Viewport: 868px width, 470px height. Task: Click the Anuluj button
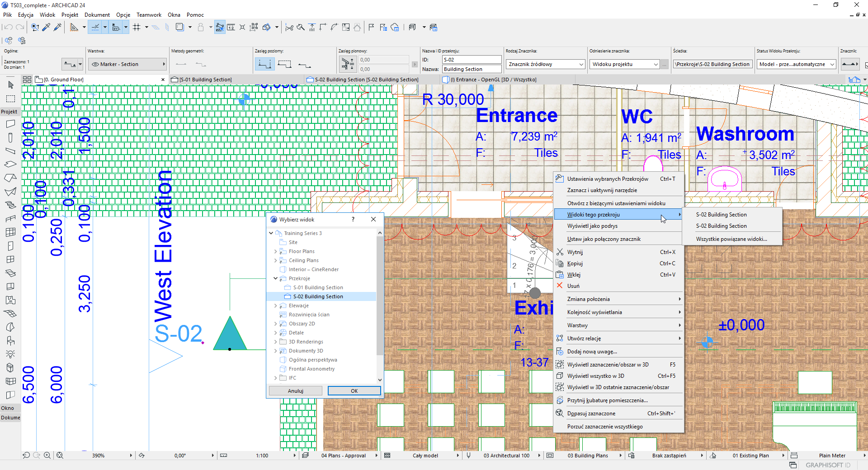pos(296,391)
